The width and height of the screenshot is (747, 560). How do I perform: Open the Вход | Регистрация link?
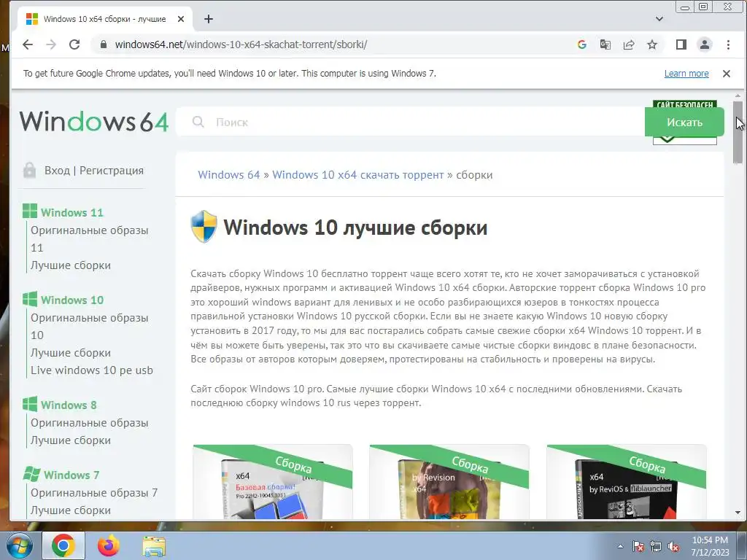[x=94, y=171]
